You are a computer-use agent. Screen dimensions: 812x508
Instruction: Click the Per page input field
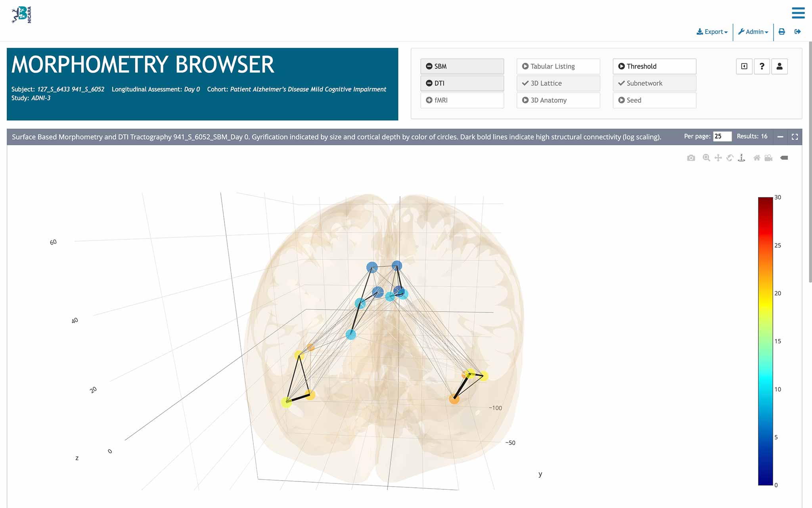pyautogui.click(x=722, y=137)
